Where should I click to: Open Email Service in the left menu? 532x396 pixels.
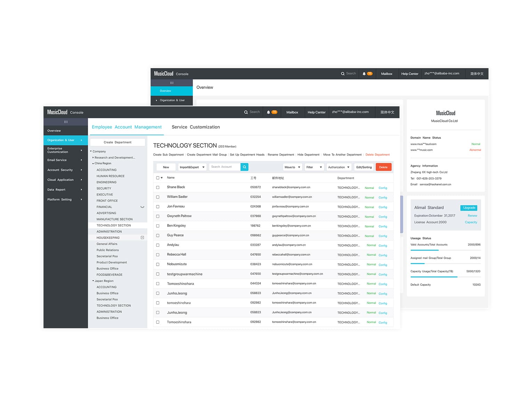pyautogui.click(x=57, y=160)
